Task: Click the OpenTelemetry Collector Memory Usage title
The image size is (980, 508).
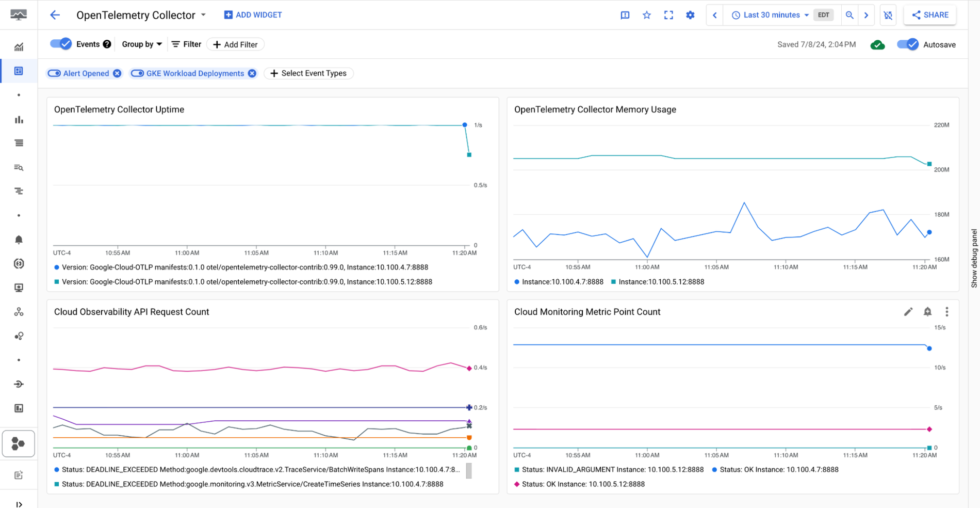Action: tap(595, 109)
